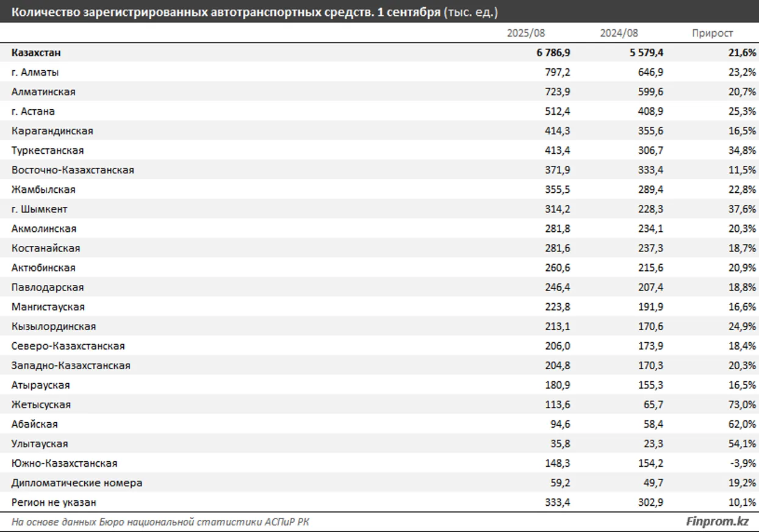Select the Казахстан total row label
This screenshot has height=532, width=759.
(x=36, y=53)
